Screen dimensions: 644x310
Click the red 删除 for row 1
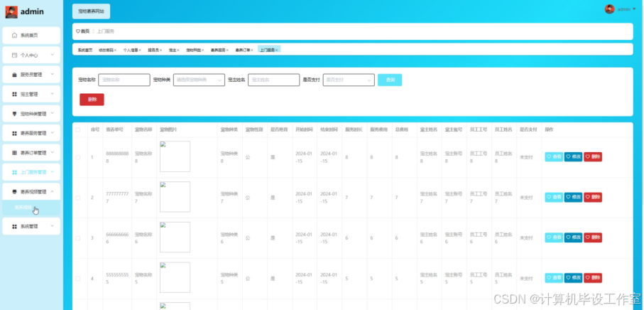coord(593,156)
